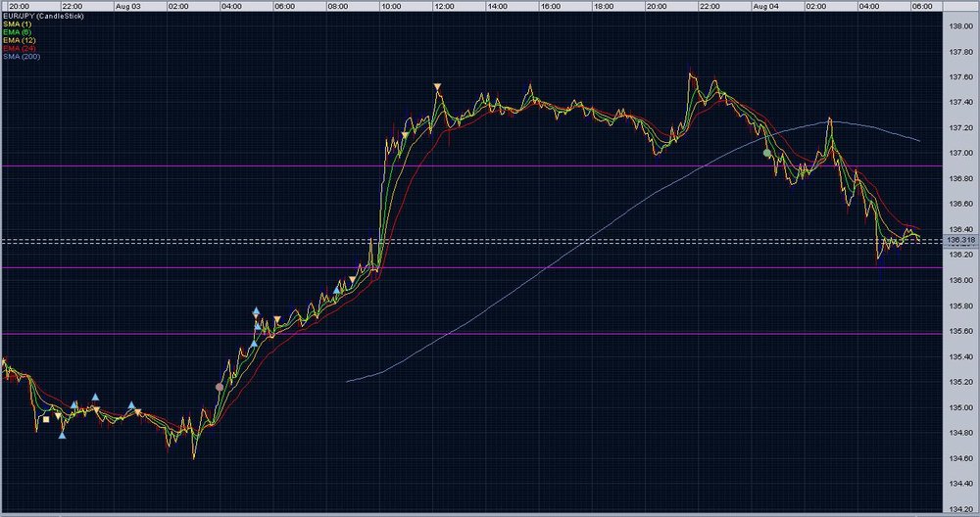Click the 18:00 time axis label
This screenshot has height=517, width=980.
(603, 6)
